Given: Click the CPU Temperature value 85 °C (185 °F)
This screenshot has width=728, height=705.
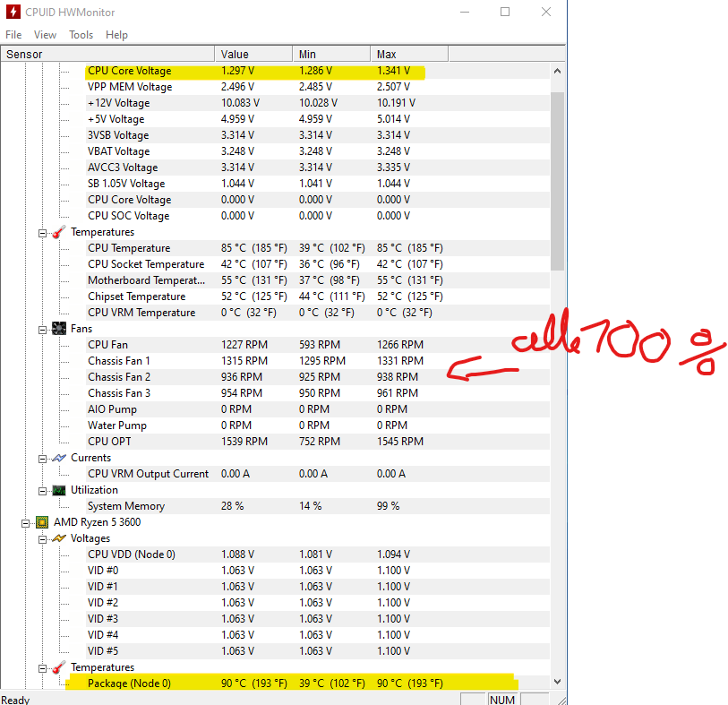Looking at the screenshot, I should pos(254,248).
